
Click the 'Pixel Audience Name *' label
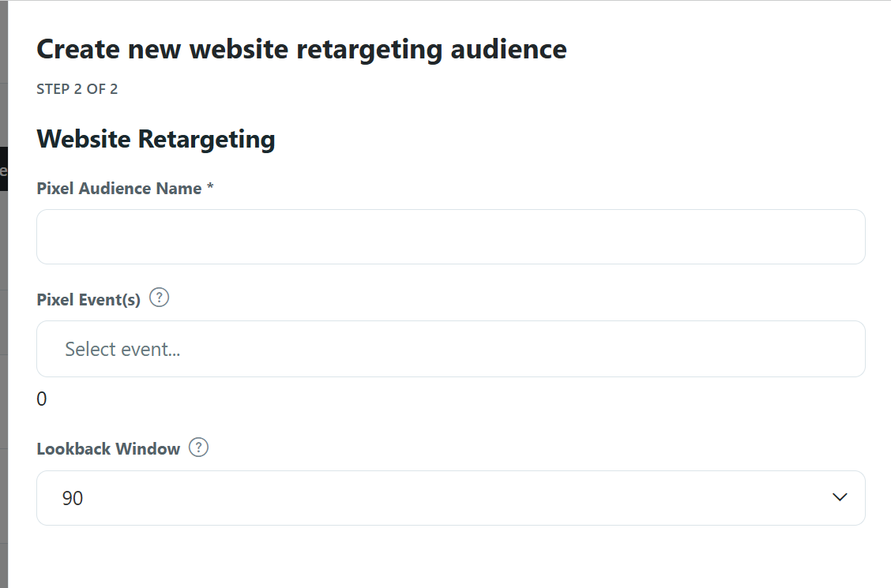125,189
